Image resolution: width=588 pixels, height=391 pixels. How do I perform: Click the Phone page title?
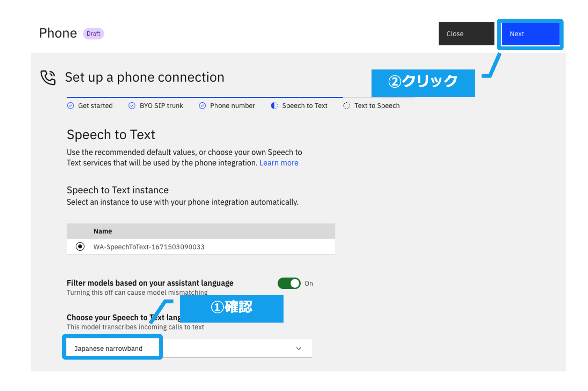coord(58,34)
